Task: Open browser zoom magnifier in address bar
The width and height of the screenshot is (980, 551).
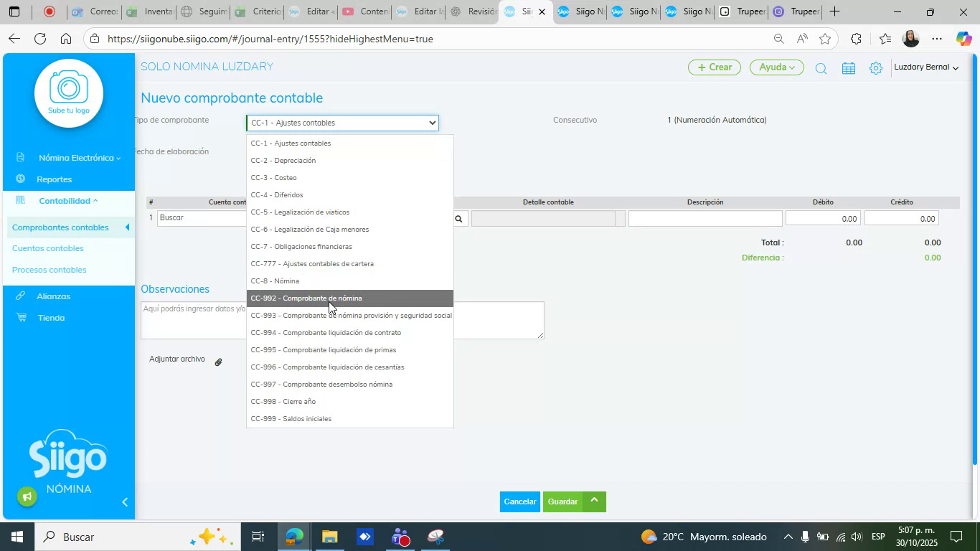Action: (778, 39)
